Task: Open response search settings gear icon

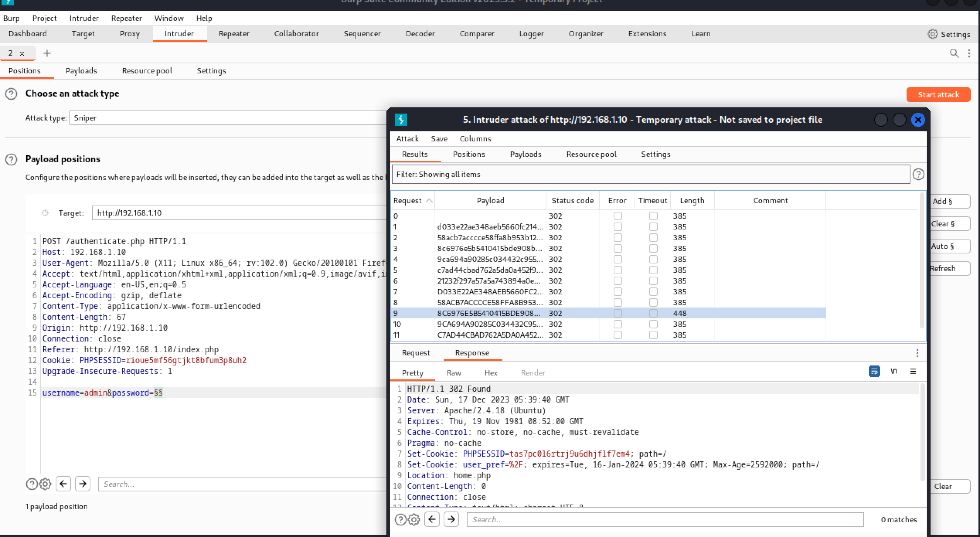Action: [x=414, y=520]
